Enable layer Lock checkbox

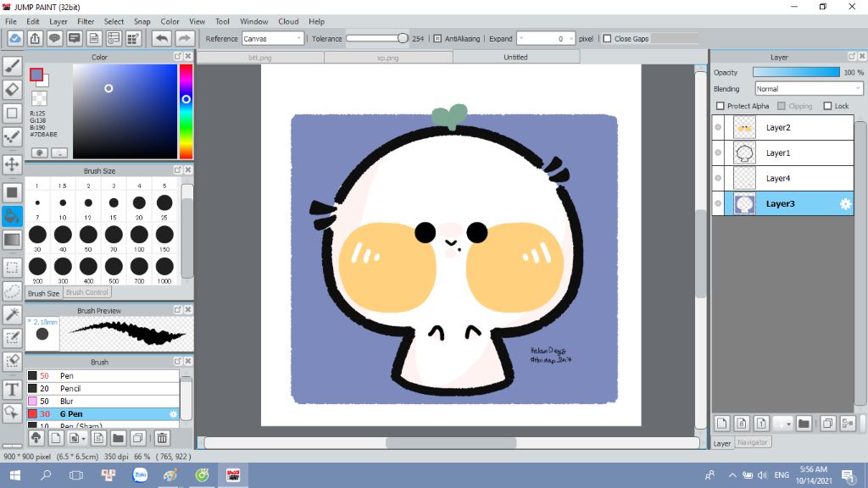[x=827, y=106]
